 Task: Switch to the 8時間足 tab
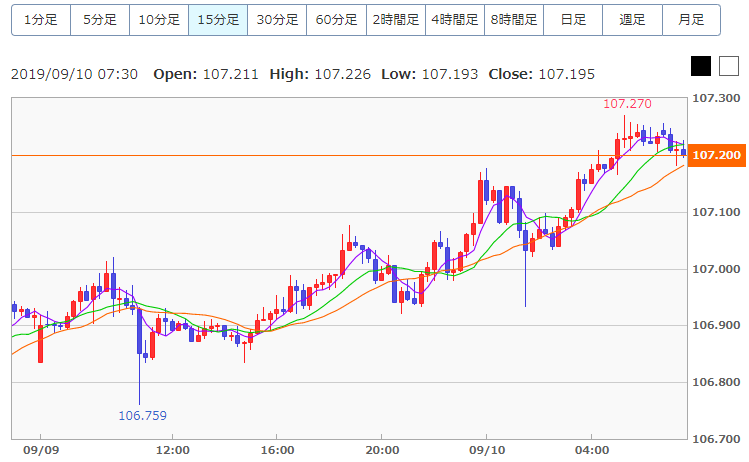(x=514, y=20)
